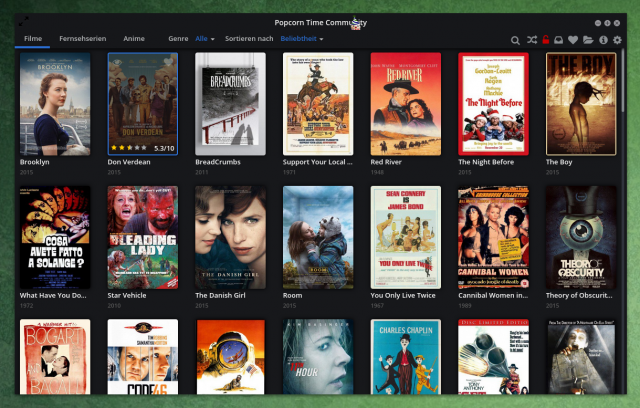
Task: Open The Boy movie poster
Action: pos(581,104)
